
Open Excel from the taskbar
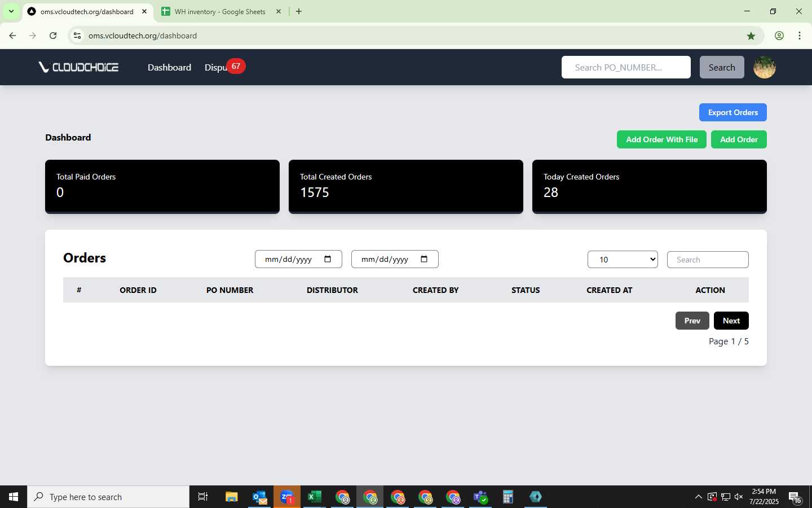coord(315,497)
